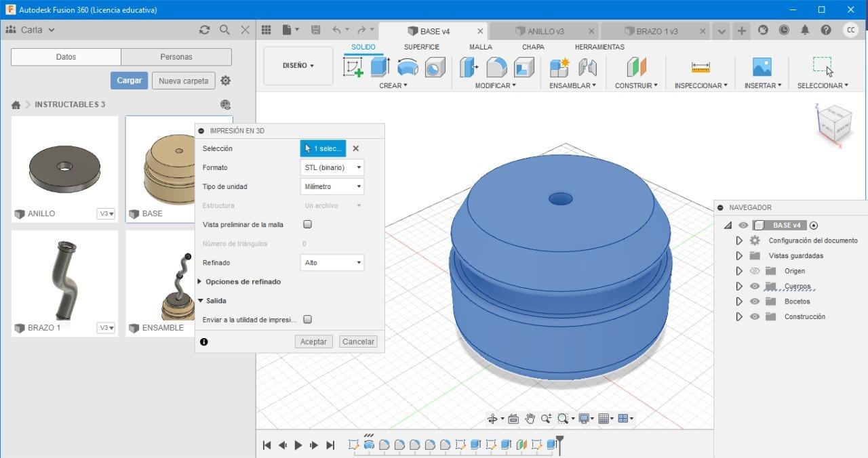
Task: Refresh the data panel
Action: tap(204, 30)
